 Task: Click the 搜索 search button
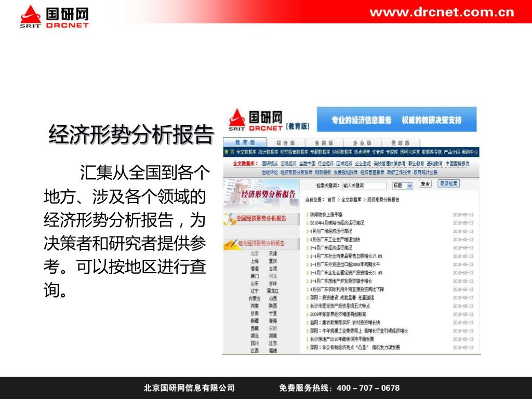click(x=425, y=184)
